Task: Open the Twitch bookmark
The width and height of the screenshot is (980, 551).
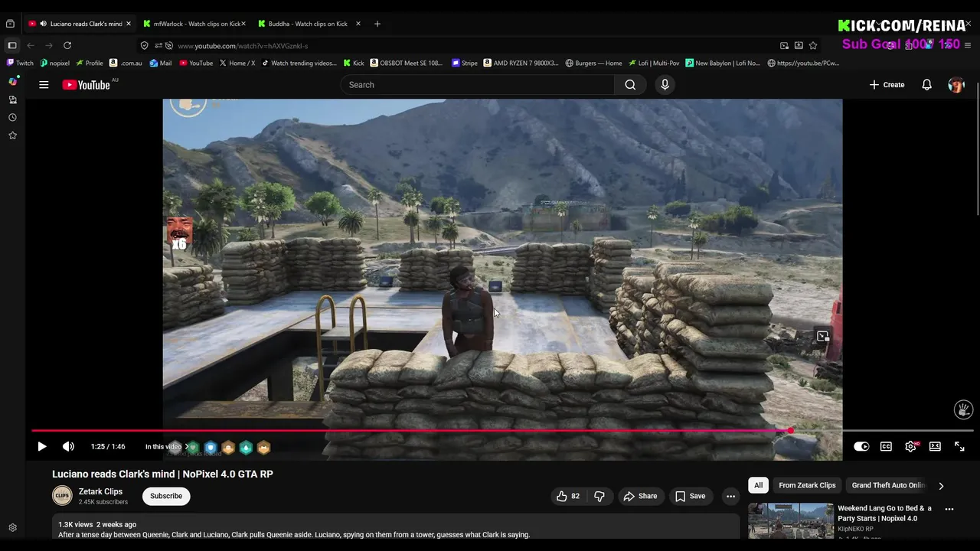Action: pyautogui.click(x=20, y=63)
